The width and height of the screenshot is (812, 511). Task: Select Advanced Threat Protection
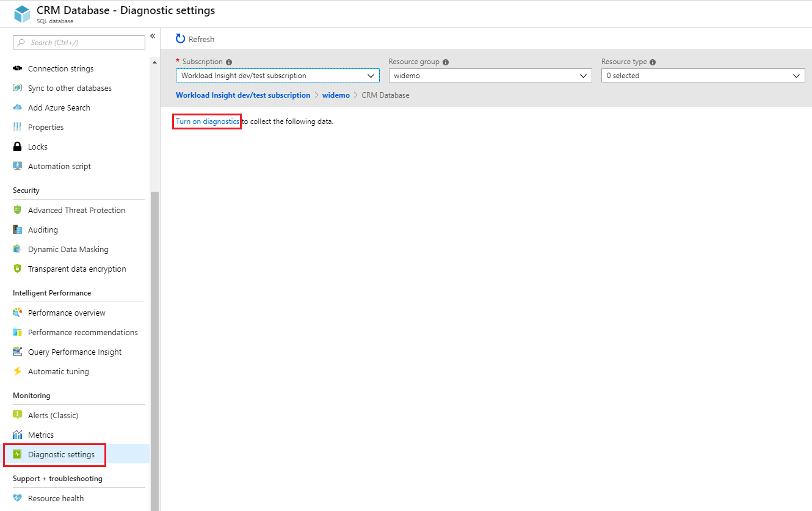tap(76, 209)
